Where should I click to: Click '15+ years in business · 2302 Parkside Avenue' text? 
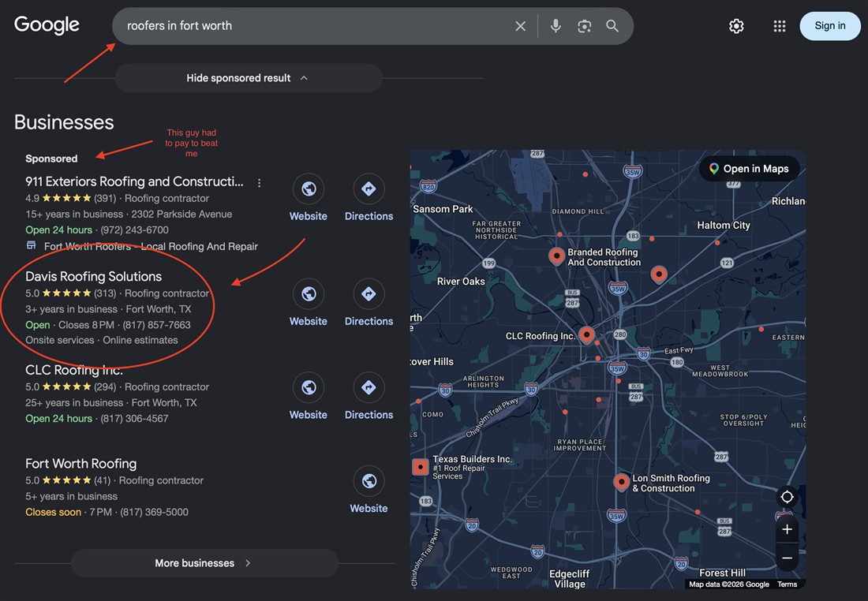pos(129,215)
